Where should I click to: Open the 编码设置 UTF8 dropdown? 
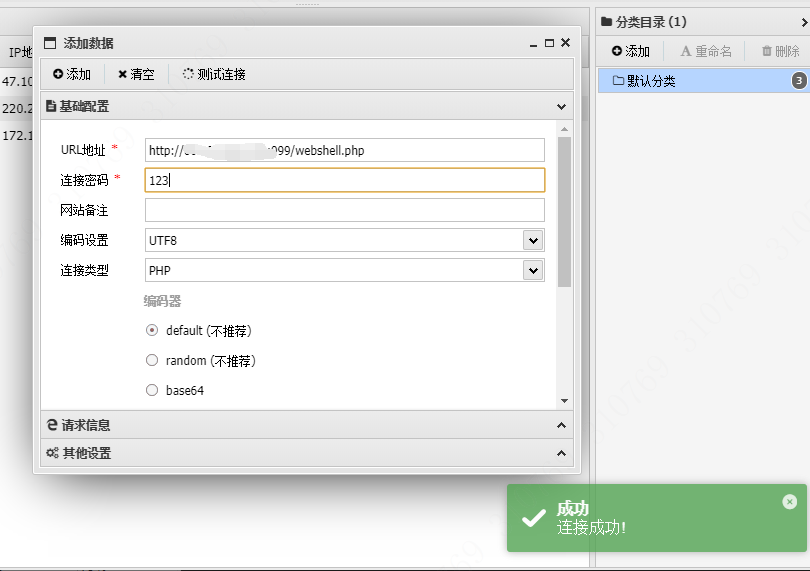click(533, 240)
